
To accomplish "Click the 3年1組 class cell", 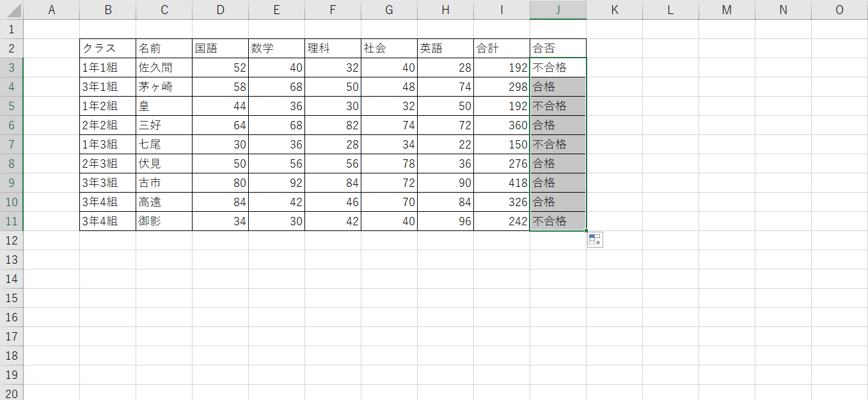I will (x=107, y=86).
